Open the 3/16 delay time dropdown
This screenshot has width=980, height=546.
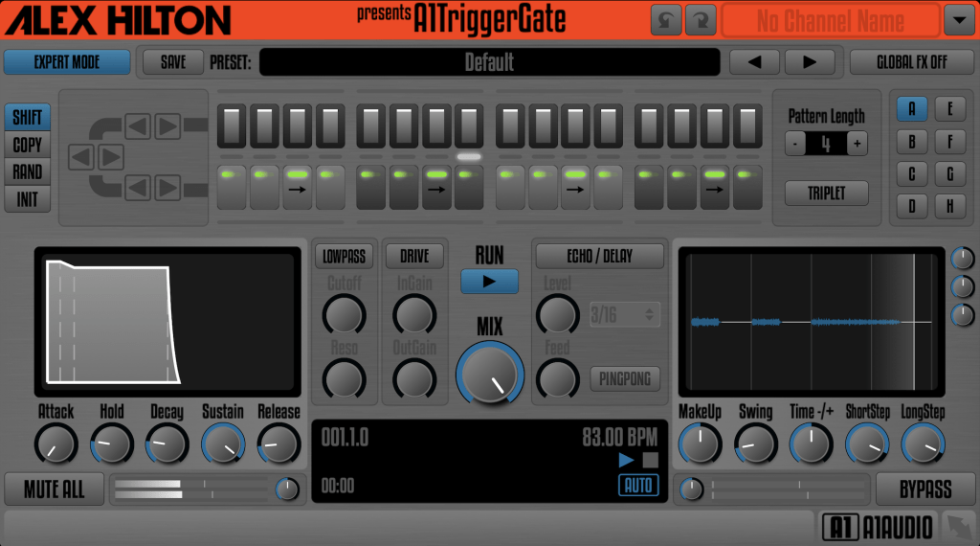(624, 313)
